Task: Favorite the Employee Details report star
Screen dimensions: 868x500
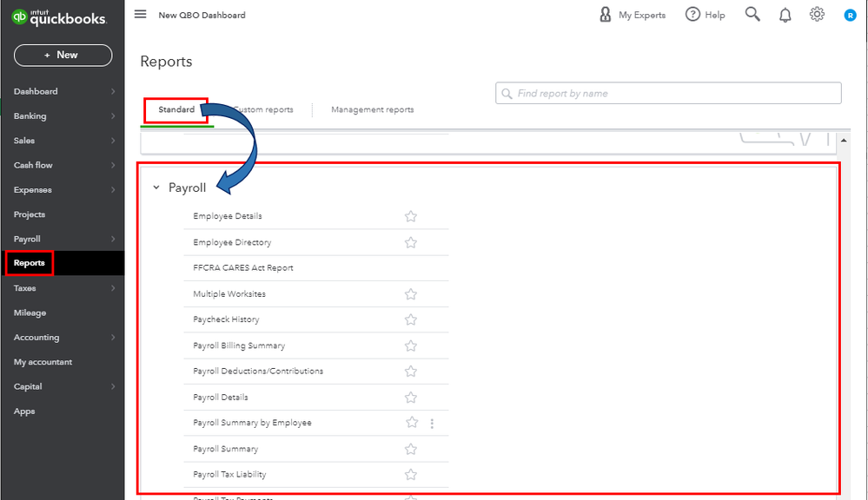Action: click(411, 216)
